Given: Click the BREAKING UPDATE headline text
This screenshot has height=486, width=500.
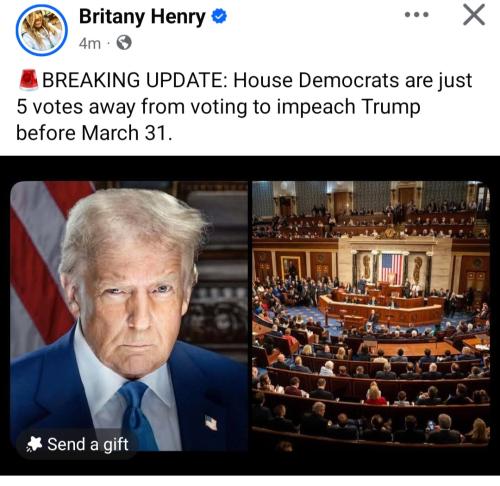Looking at the screenshot, I should click(x=135, y=80).
